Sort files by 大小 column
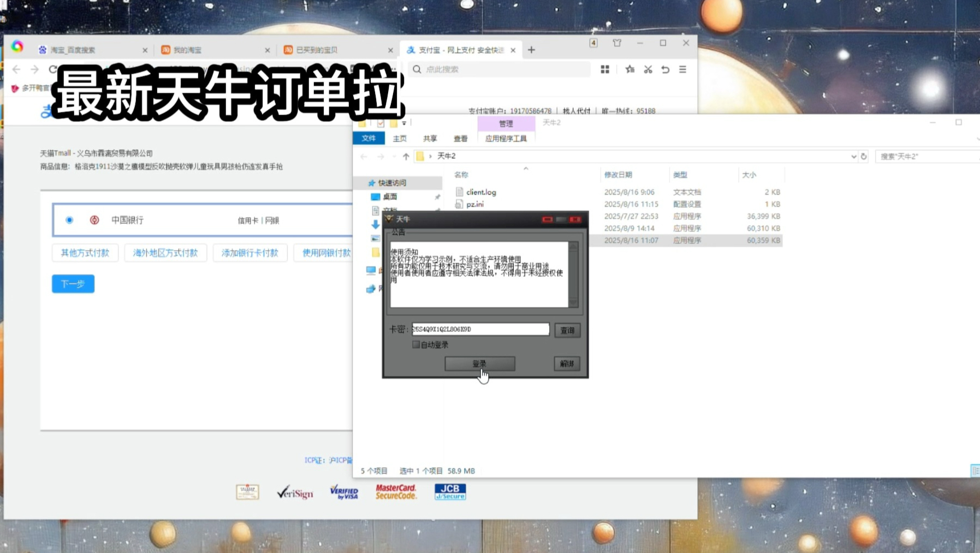Viewport: 980px width, 553px height. pos(749,175)
